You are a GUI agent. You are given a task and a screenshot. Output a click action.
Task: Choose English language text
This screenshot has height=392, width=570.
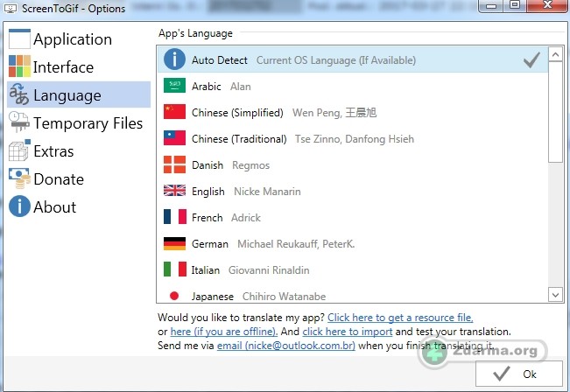(208, 192)
